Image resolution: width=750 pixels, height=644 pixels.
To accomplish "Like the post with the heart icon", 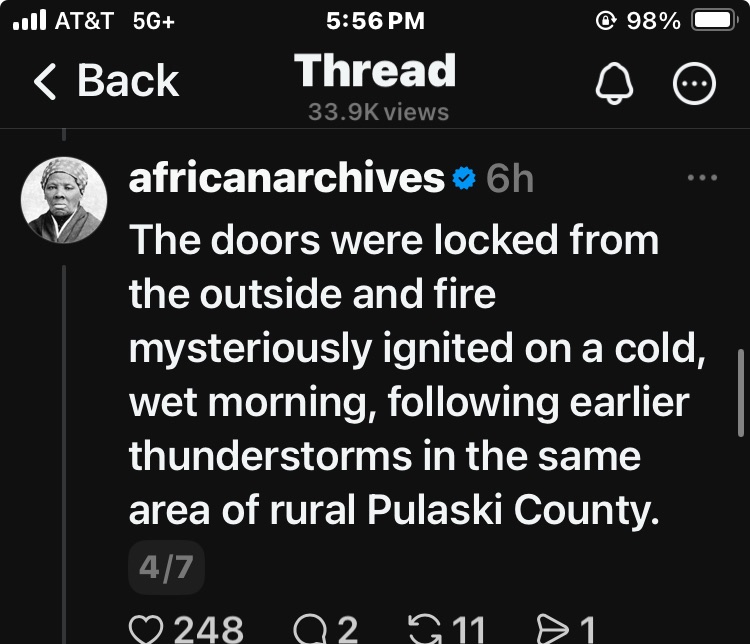I will [147, 629].
